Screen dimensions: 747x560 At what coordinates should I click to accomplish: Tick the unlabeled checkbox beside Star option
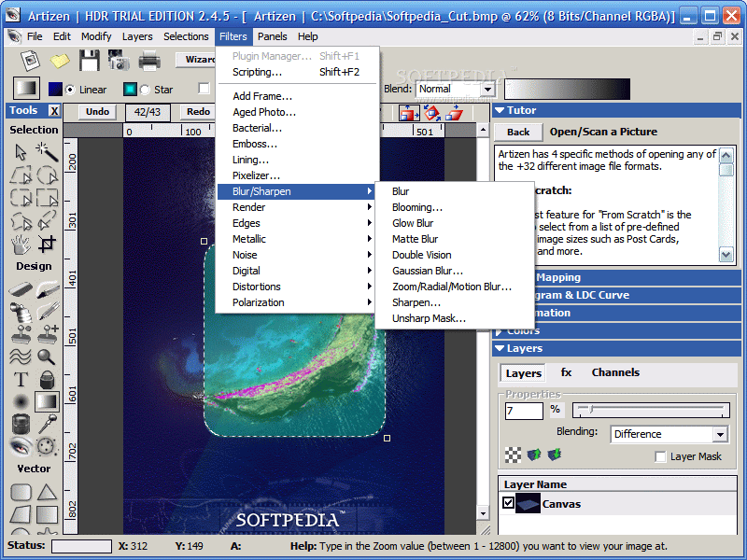tap(204, 89)
